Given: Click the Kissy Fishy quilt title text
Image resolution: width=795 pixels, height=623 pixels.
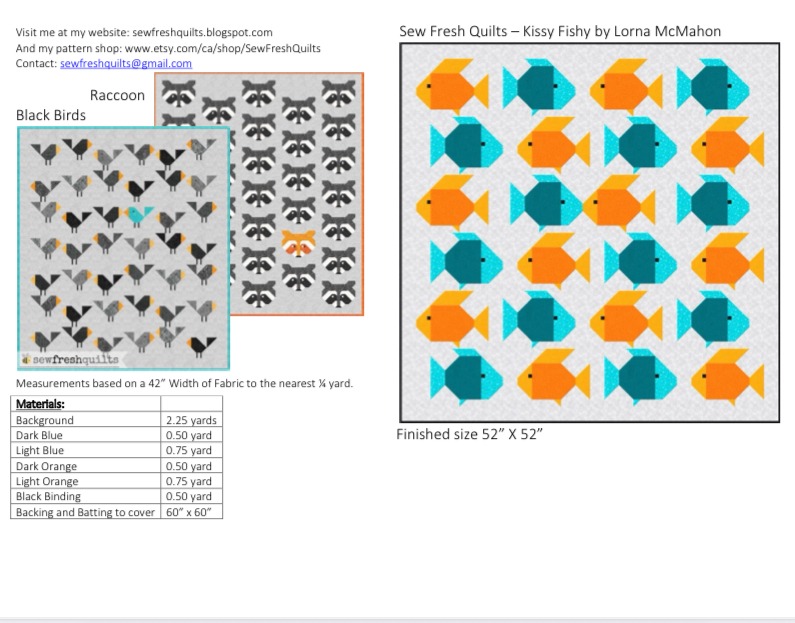Looking at the screenshot, I should (559, 31).
